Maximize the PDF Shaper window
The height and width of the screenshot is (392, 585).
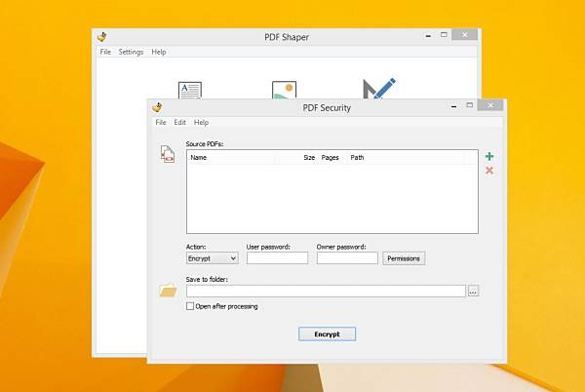[x=444, y=35]
